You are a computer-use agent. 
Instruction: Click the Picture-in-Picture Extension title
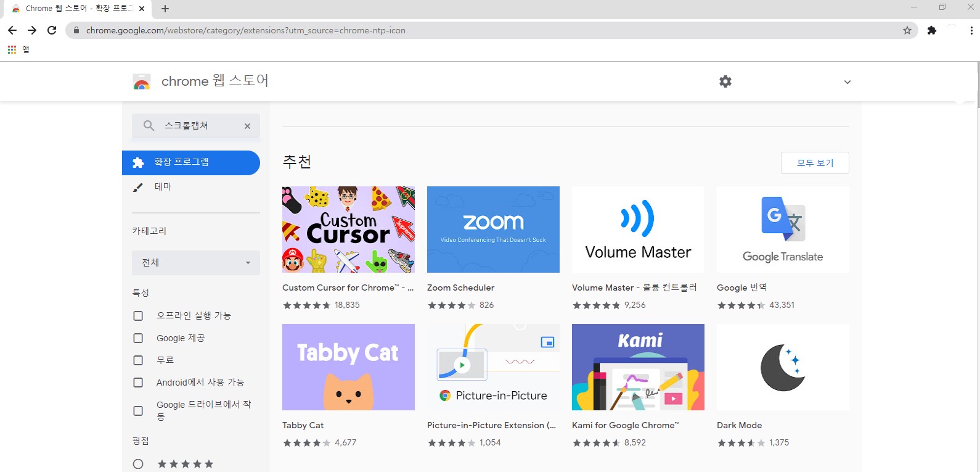pyautogui.click(x=491, y=425)
